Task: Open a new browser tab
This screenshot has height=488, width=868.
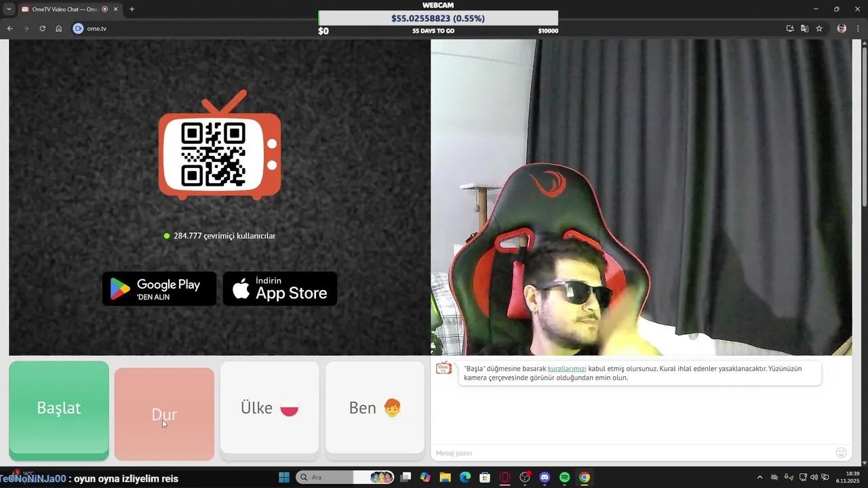Action: (132, 9)
